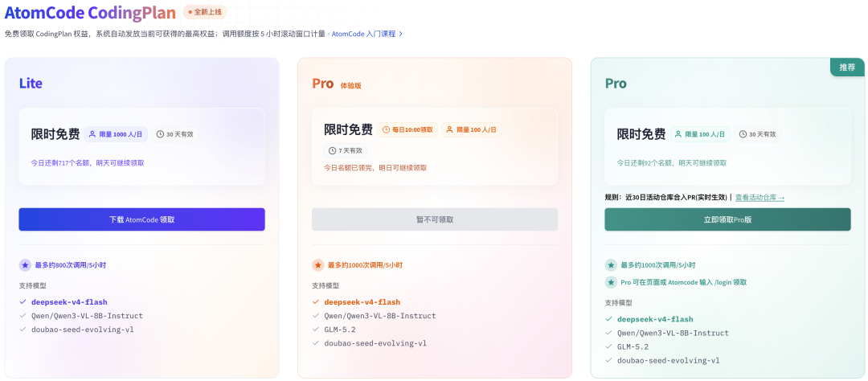Click the checkmark next to Lite Qwen/Qwen3-VL-8B-Instruct

(23, 316)
